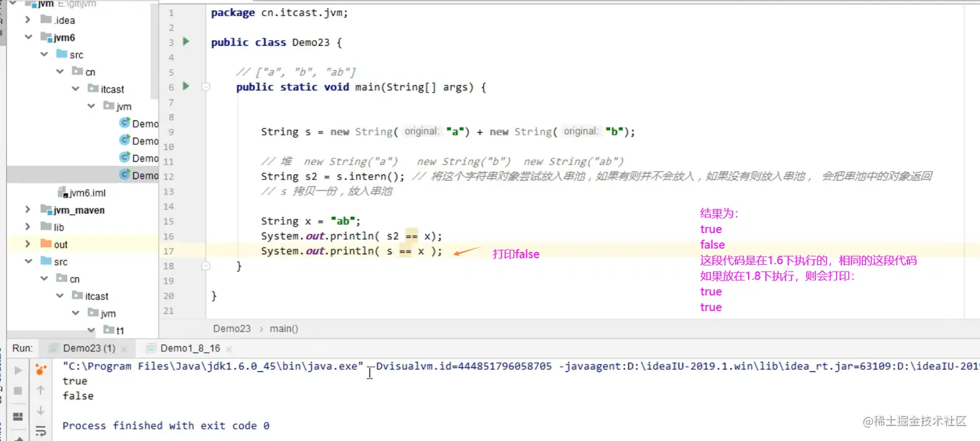Rerun Demo23 with green play button in Run panel
This screenshot has height=441, width=980.
point(18,370)
